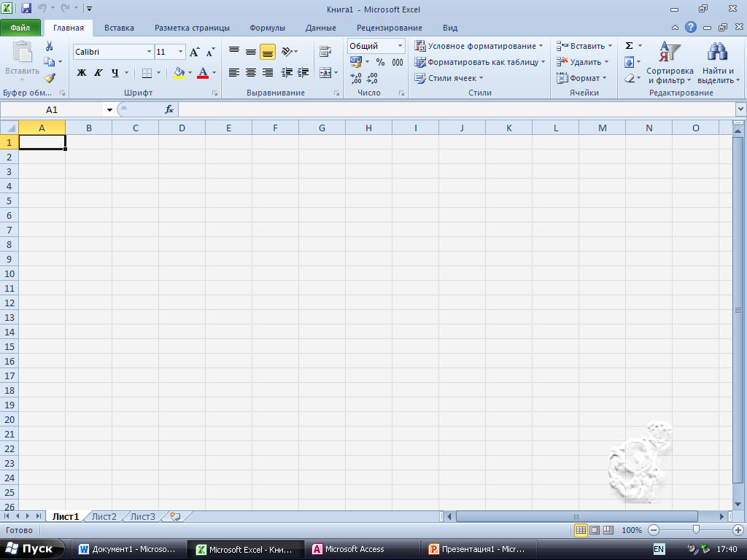Open the Файл menu tab
The image size is (747, 560).
coord(20,28)
